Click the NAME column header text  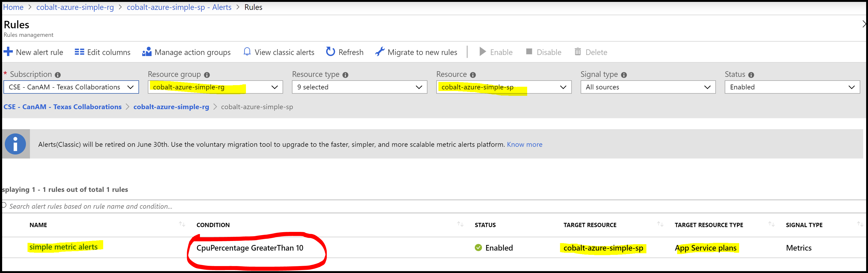click(38, 225)
